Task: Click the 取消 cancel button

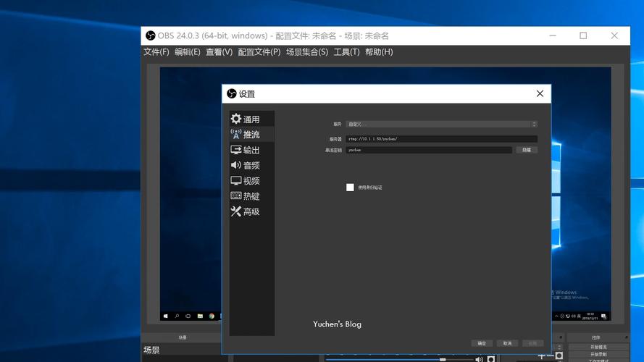Action: tap(507, 343)
